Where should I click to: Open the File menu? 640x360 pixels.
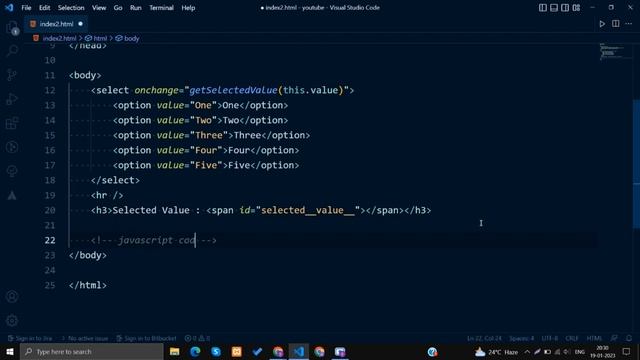(26, 8)
